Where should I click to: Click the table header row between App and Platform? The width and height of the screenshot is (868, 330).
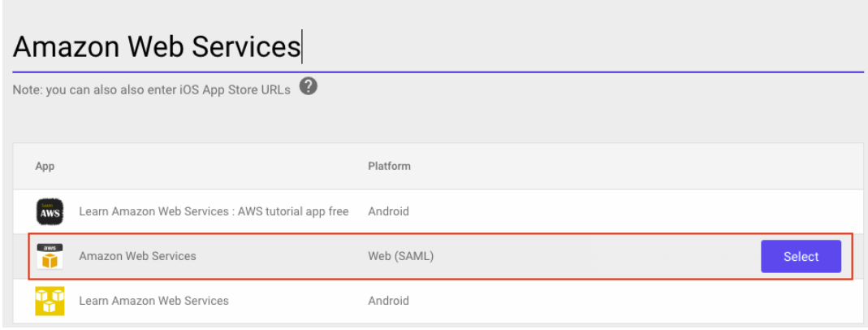(x=210, y=166)
